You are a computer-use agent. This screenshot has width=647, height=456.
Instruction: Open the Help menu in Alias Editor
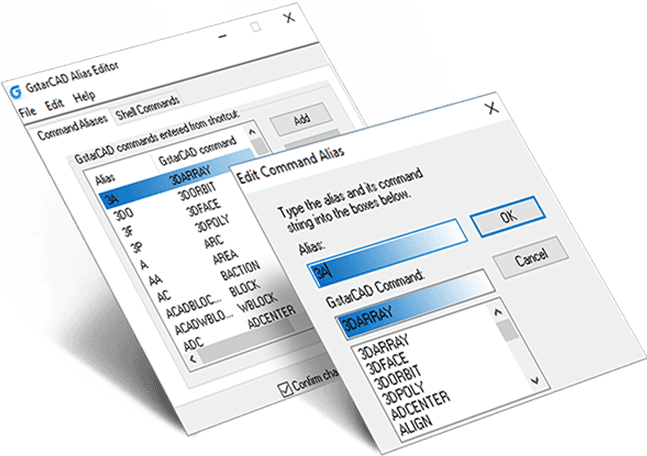pos(84,97)
